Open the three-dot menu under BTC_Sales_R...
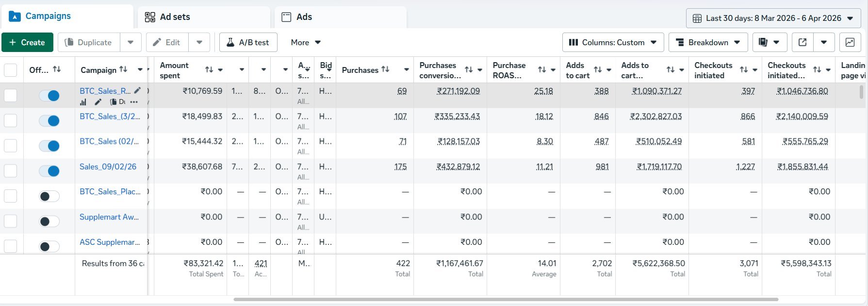 (x=134, y=102)
